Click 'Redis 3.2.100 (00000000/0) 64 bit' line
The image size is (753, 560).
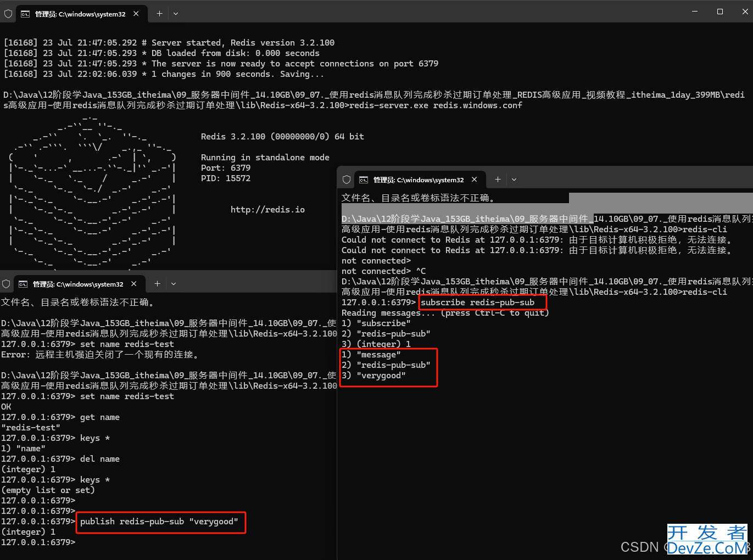click(282, 136)
